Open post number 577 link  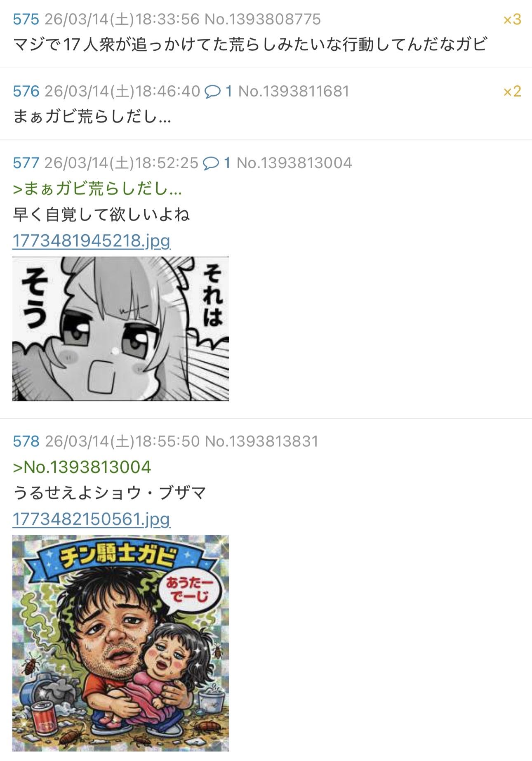point(26,163)
